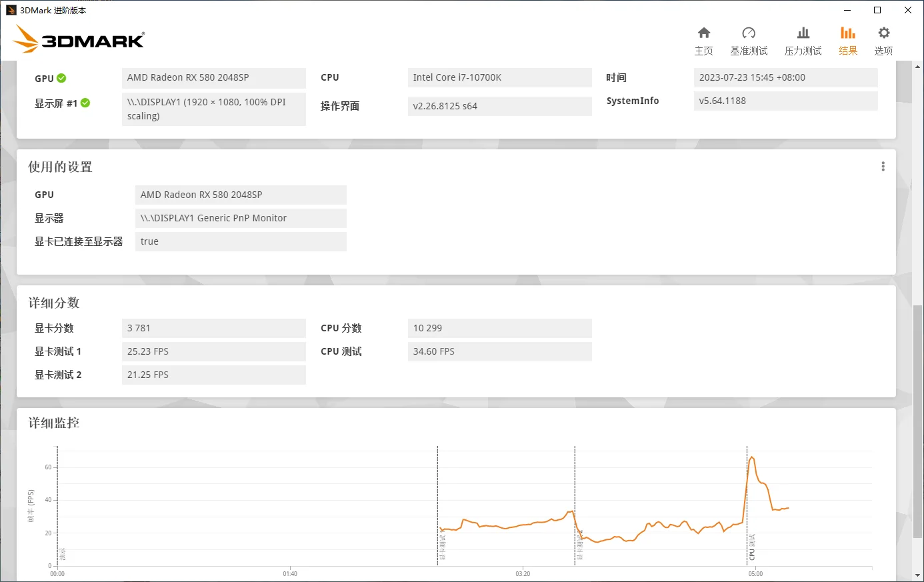Open the Home (主页) icon
Screen dimensions: 924x582
[704, 33]
